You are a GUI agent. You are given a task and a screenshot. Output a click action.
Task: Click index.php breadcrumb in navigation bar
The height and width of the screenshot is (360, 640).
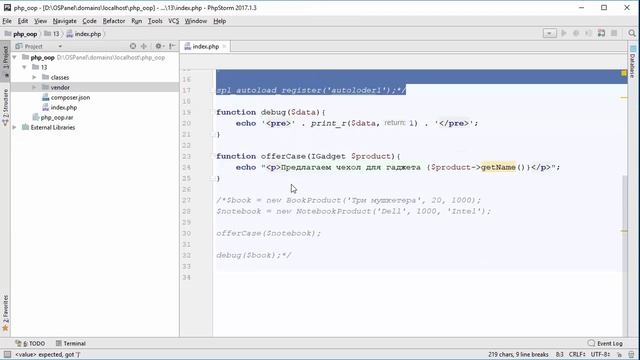[x=84, y=34]
